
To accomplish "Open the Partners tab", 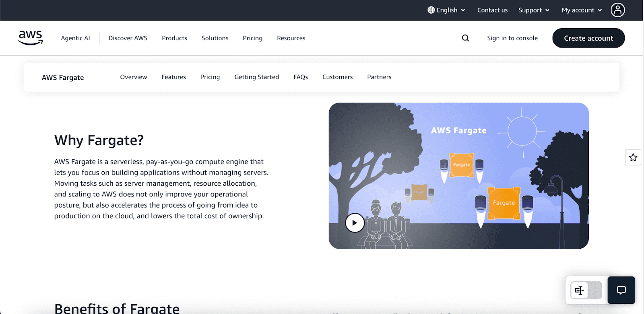I will click(x=379, y=77).
